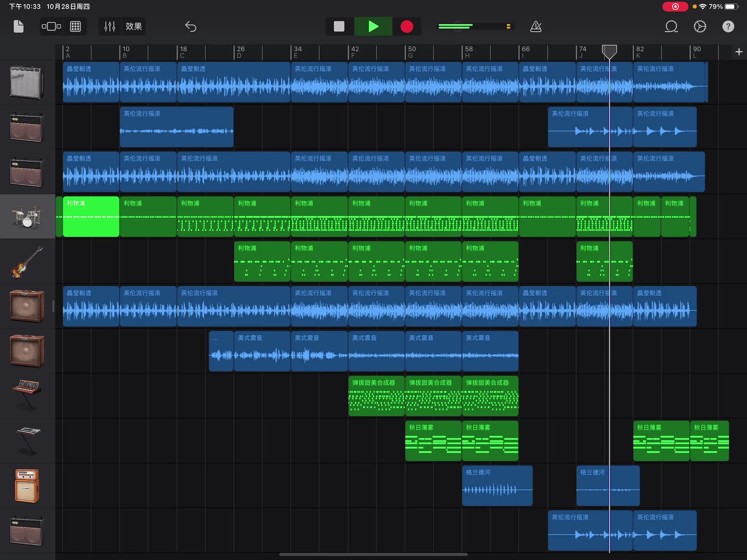Start playback with the green play button
747x560 pixels.
pyautogui.click(x=373, y=26)
